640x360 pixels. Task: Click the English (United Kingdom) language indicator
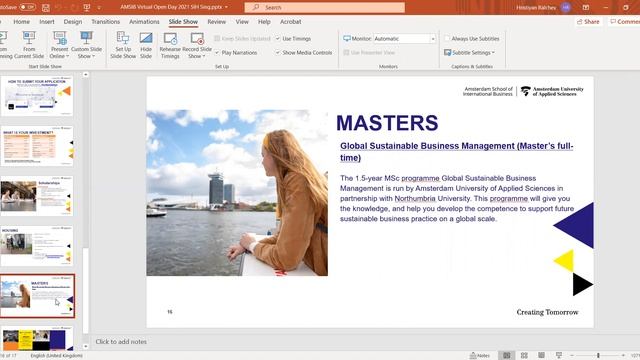point(56,356)
